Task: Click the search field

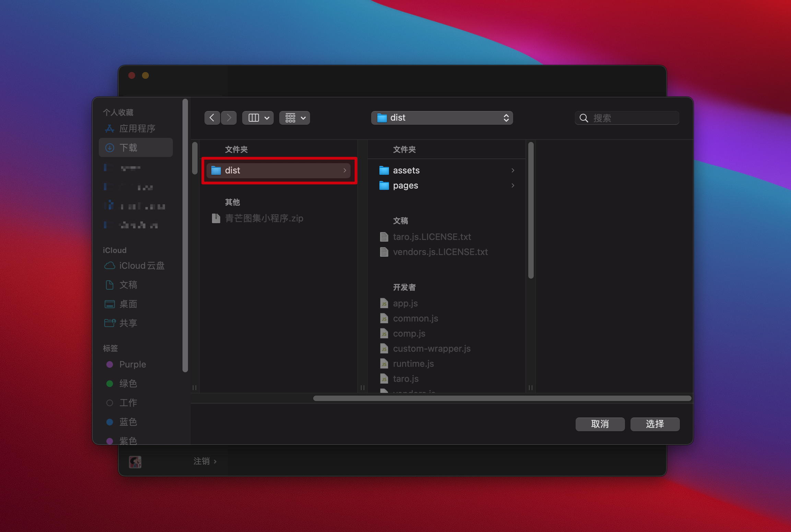Action: coord(627,118)
